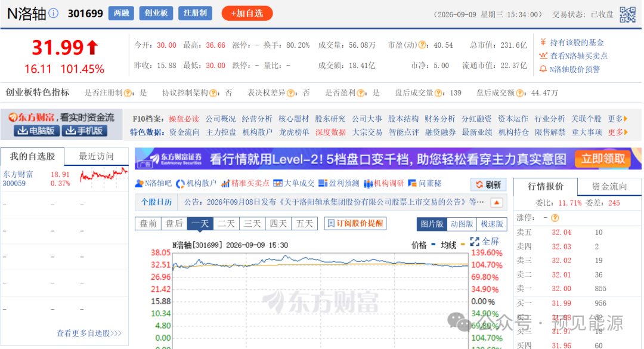Screen dimensions: 644x349
Task: Open the QR code icon at top right
Action: tap(627, 14)
